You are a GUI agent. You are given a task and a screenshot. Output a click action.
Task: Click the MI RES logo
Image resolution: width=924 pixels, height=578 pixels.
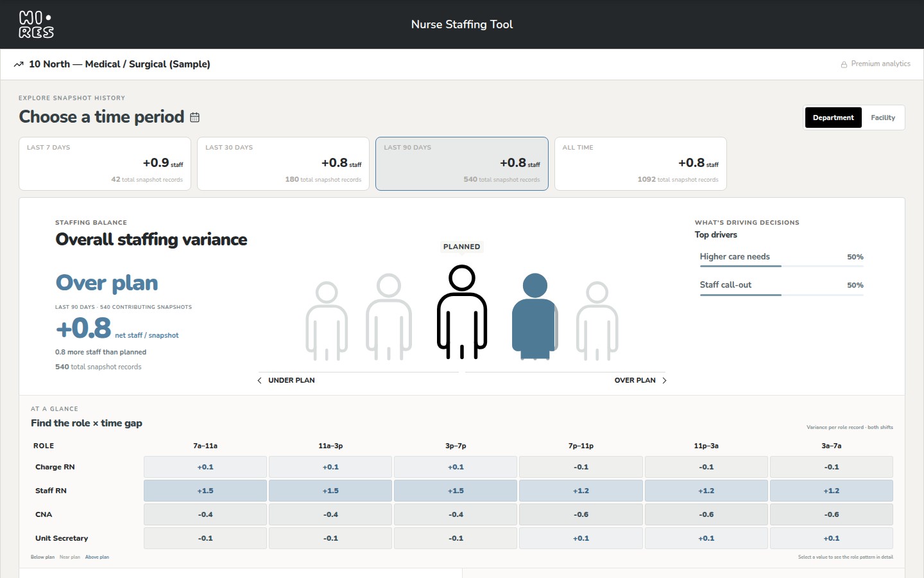[37, 24]
